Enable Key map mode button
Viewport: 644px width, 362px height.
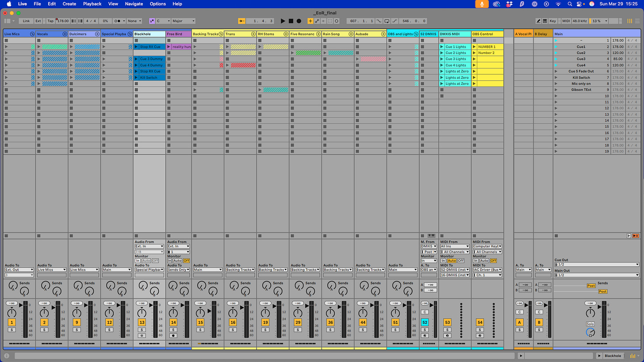tap(553, 21)
